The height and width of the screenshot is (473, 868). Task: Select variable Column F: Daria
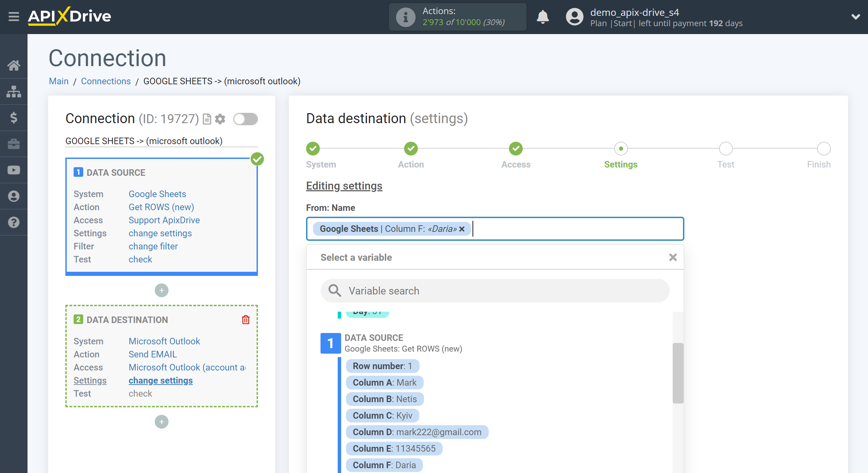(384, 465)
